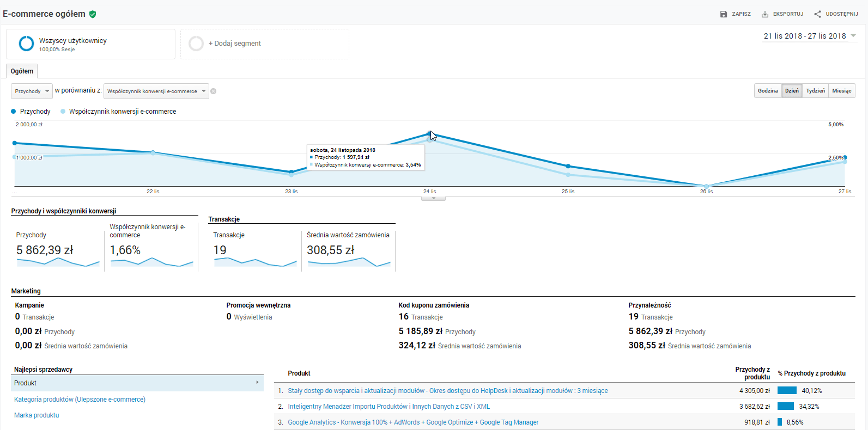The height and width of the screenshot is (430, 868).
Task: Expand the Produkt row arrow
Action: click(257, 383)
